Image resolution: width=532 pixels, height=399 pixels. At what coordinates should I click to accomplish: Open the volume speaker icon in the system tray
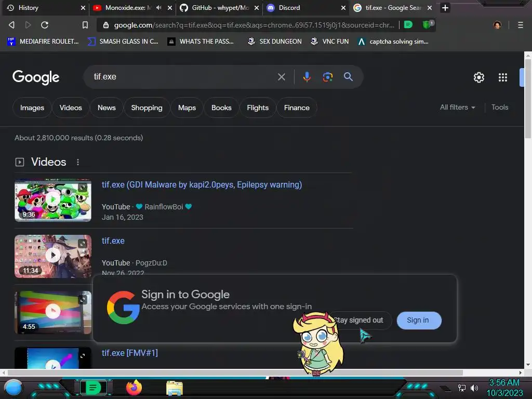click(x=474, y=388)
